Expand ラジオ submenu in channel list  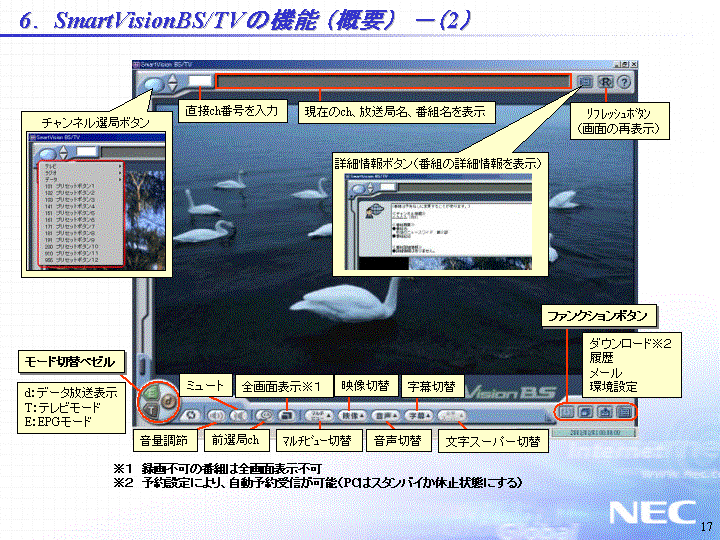(x=82, y=173)
